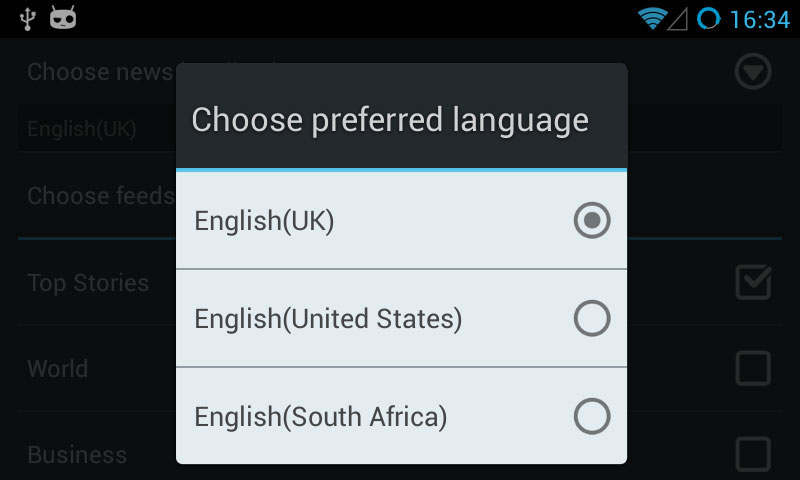Tap the CyanogenMod mascot notification icon
Screen dimensions: 800x480
click(63, 17)
